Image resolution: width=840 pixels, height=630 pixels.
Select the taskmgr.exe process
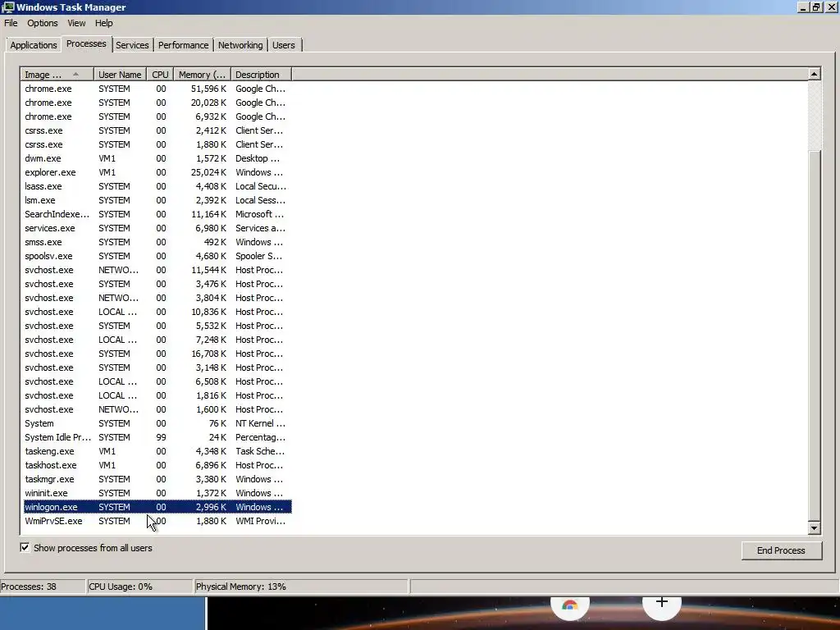click(157, 478)
